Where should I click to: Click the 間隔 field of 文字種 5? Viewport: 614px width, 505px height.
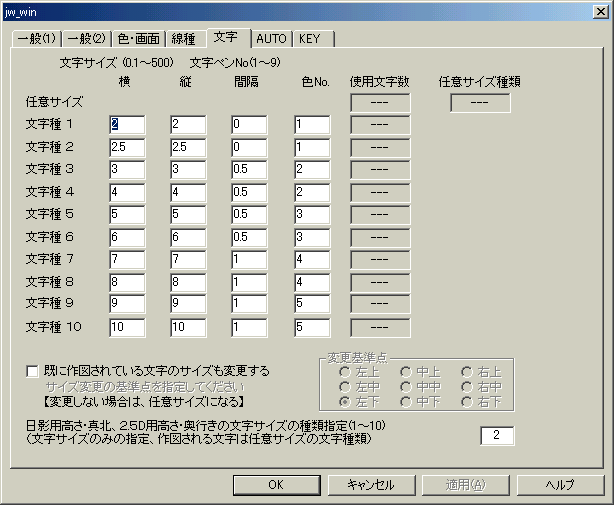pos(249,215)
